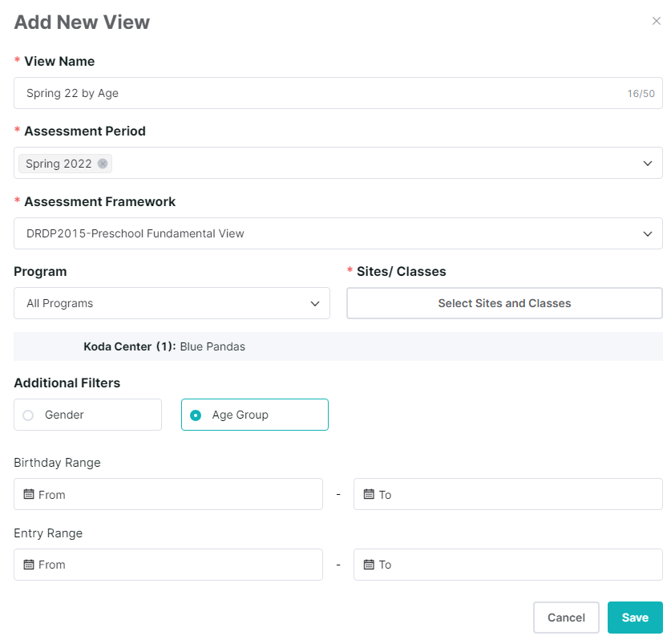This screenshot has width=671, height=644.
Task: Click the View Name text field
Action: [x=321, y=93]
